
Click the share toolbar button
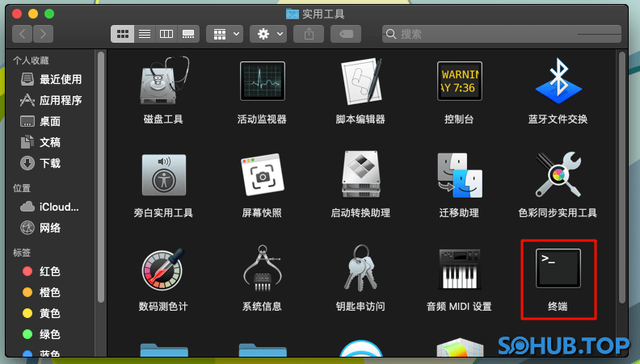[309, 34]
